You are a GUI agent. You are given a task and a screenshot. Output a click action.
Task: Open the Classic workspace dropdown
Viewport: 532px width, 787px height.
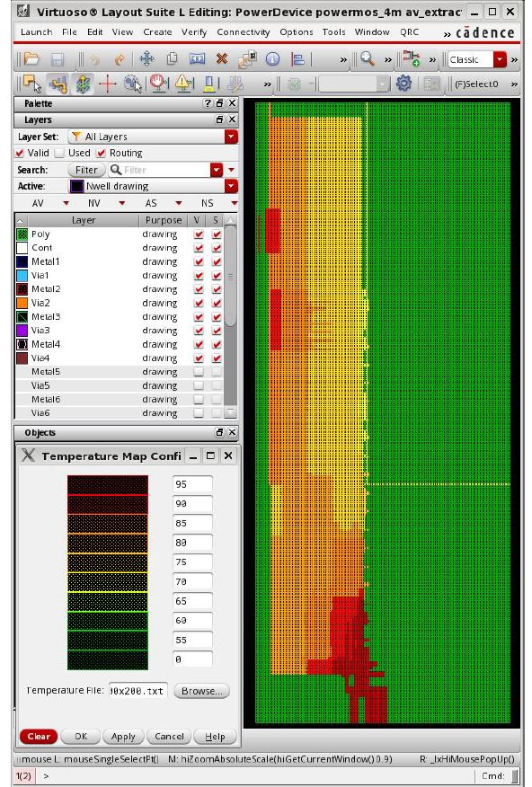tap(500, 59)
